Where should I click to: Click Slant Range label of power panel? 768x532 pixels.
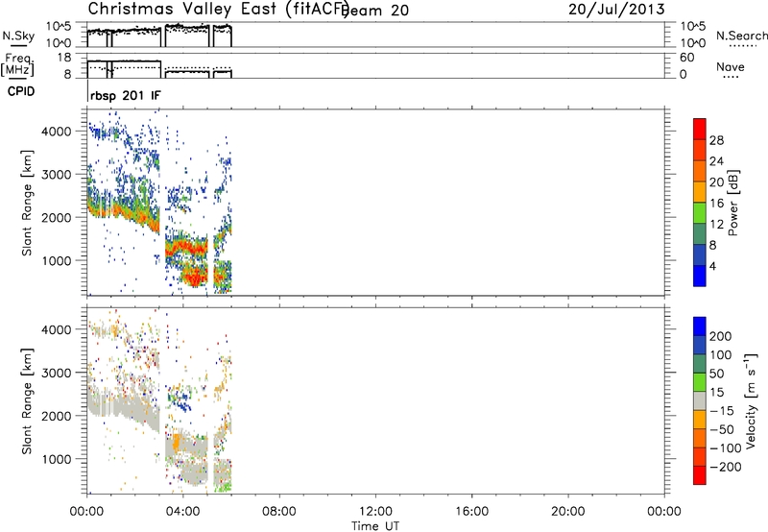pyautogui.click(x=27, y=203)
